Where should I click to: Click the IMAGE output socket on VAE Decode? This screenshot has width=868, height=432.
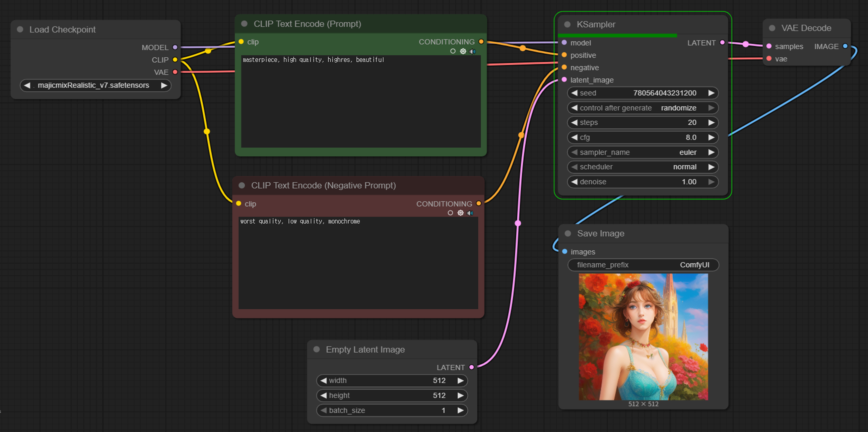[x=845, y=46]
